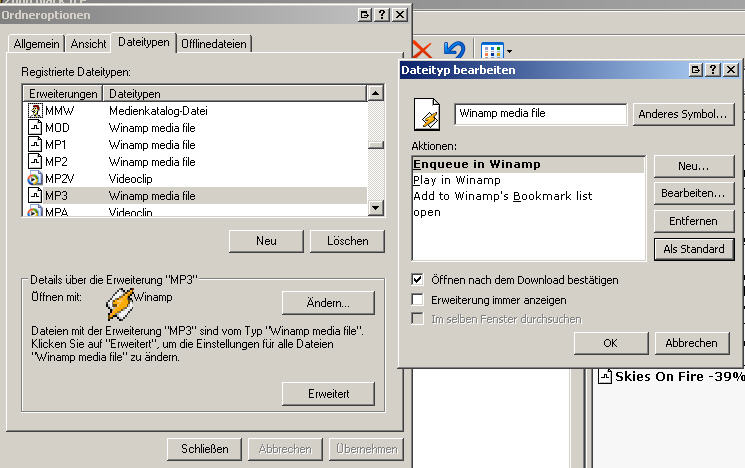
Task: Click the help question mark in Ordneroptionen
Action: pyautogui.click(x=382, y=15)
